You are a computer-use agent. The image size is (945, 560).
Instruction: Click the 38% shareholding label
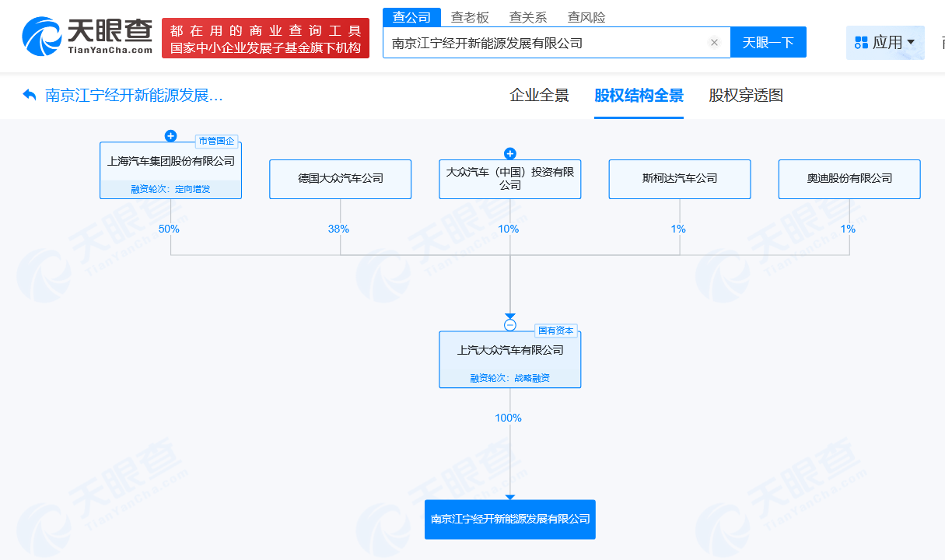point(338,229)
